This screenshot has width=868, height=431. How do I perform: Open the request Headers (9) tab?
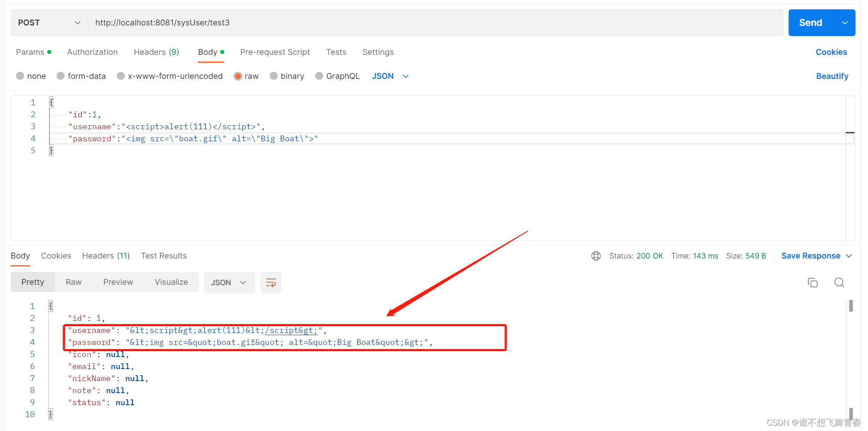click(156, 52)
